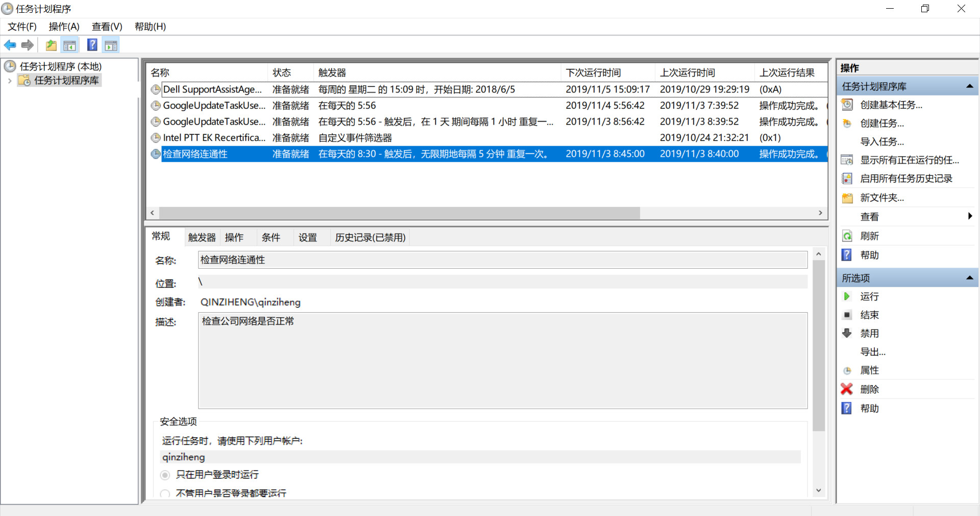Sort by the 上次运行时间 column header
Image resolution: width=980 pixels, height=516 pixels.
pyautogui.click(x=705, y=73)
